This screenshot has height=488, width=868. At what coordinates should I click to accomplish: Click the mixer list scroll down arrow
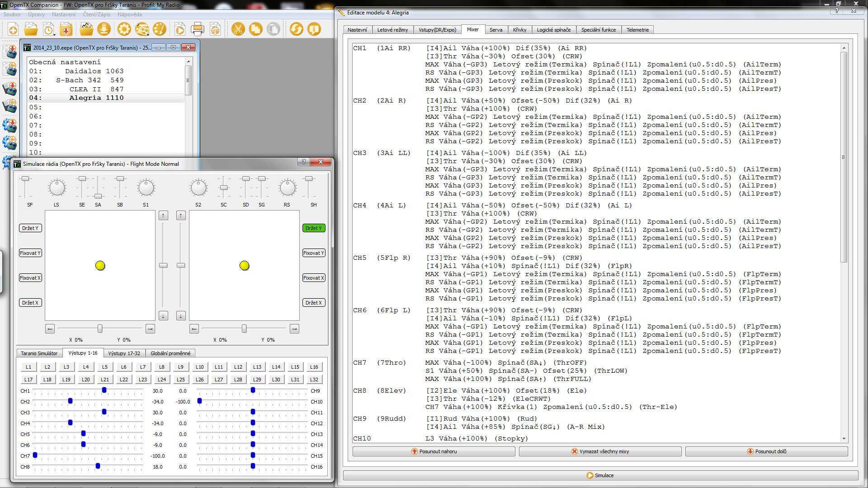coord(844,439)
